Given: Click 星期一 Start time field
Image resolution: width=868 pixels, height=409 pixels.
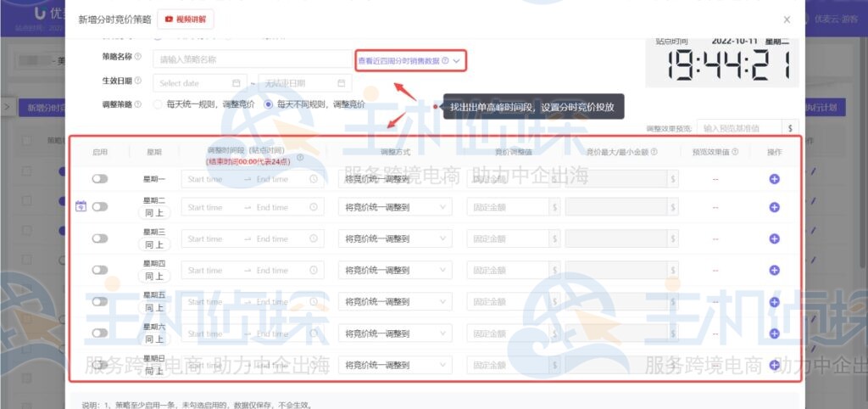Looking at the screenshot, I should click(205, 179).
